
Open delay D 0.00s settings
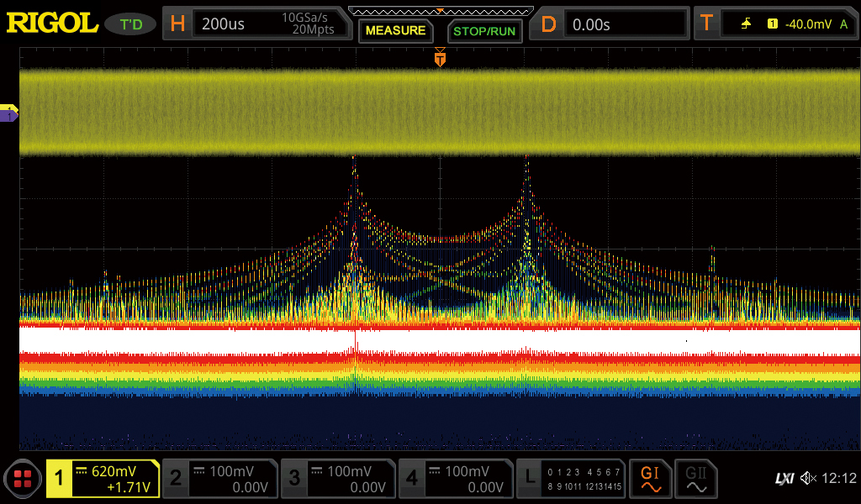pos(612,24)
